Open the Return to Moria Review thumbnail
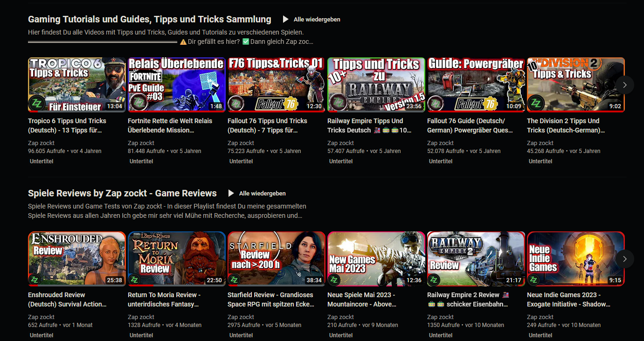644x341 pixels. click(x=176, y=259)
